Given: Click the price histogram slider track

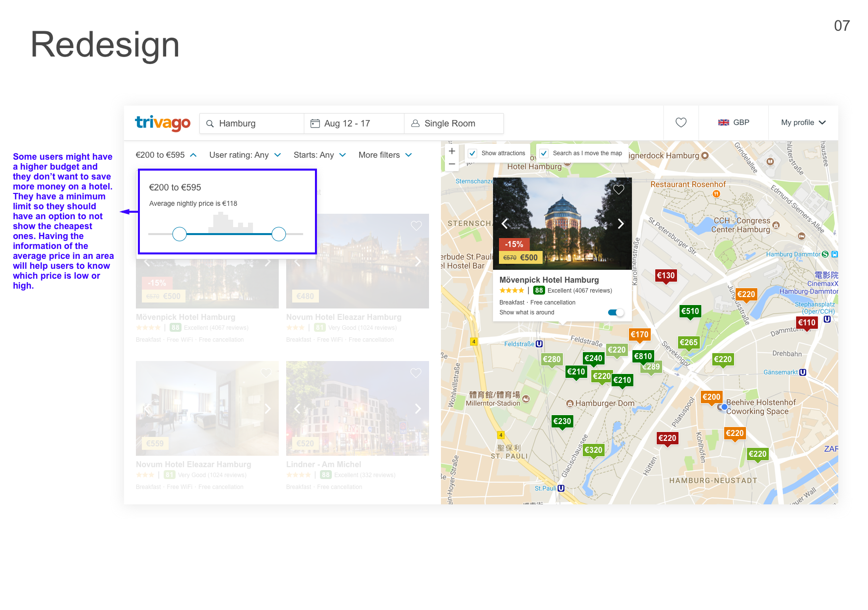Looking at the screenshot, I should point(226,234).
